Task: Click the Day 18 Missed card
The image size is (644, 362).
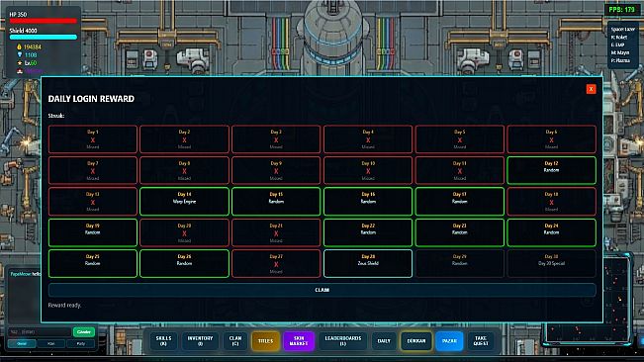Action: [x=551, y=201]
